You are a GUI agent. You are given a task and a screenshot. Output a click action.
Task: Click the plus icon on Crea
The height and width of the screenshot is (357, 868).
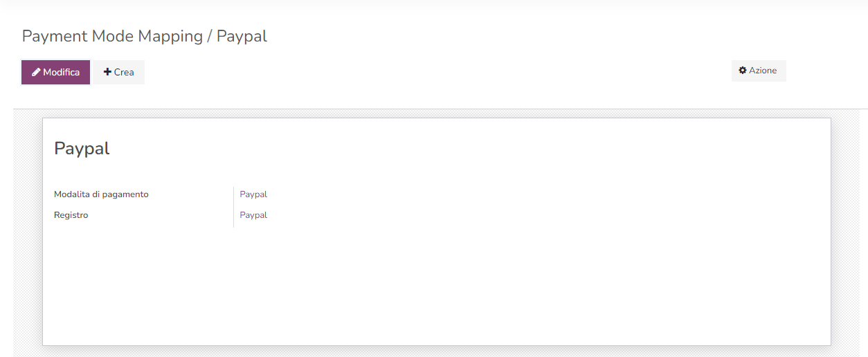(107, 72)
